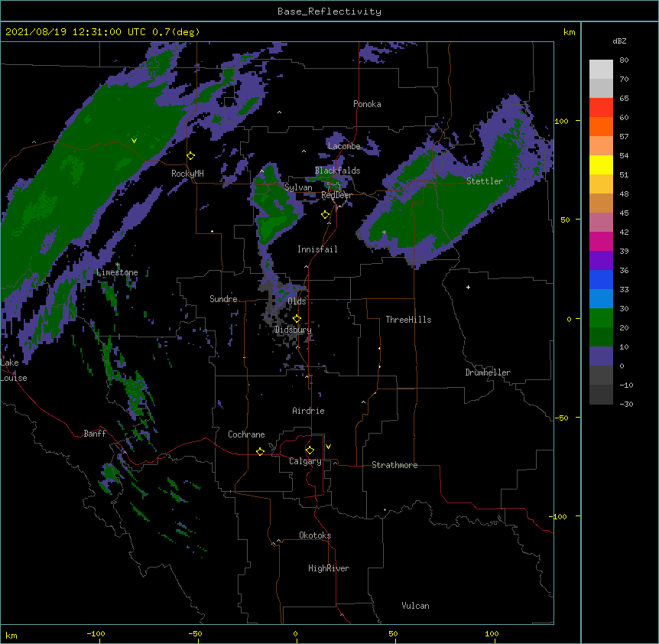Click the Blackfalds city label

(x=337, y=171)
